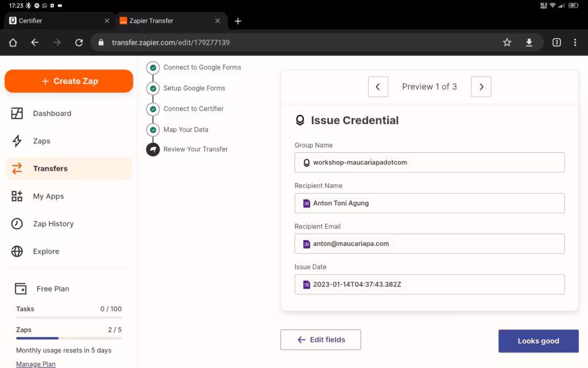
Task: Show the previous preview record
Action: (x=378, y=87)
